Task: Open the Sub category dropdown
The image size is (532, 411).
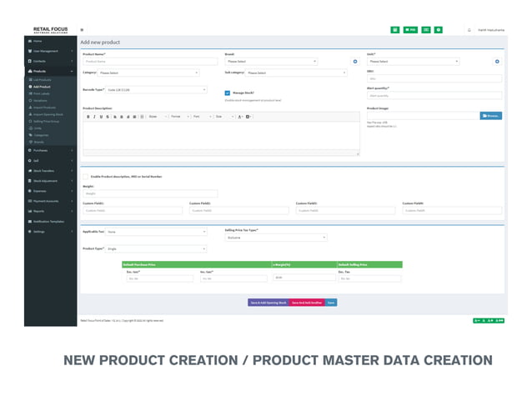Action: [x=296, y=73]
